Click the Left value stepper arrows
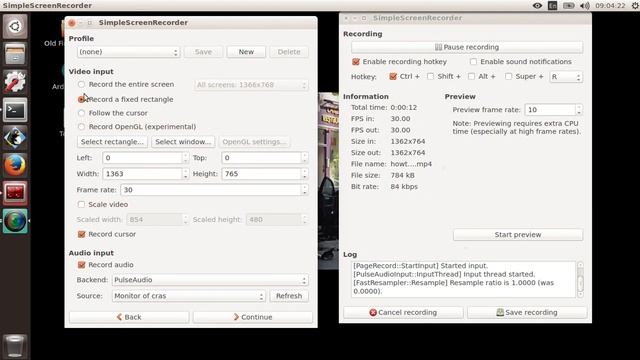The height and width of the screenshot is (360, 640). (x=186, y=158)
